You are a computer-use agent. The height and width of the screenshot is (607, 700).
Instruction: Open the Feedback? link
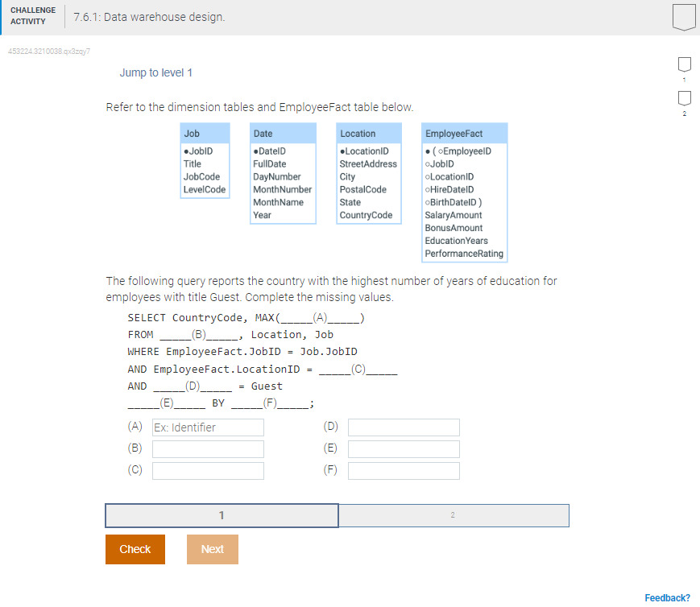coord(667,597)
